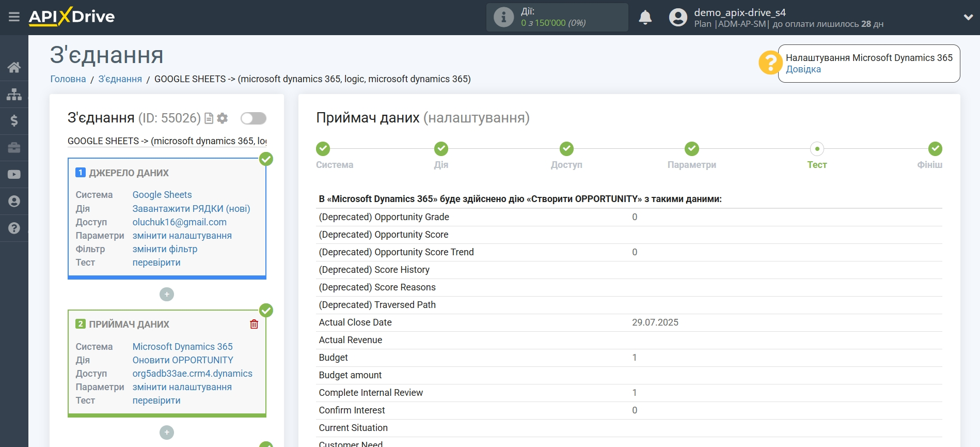This screenshot has height=447, width=980.
Task: Click receiver перевірити test link
Action: 156,400
